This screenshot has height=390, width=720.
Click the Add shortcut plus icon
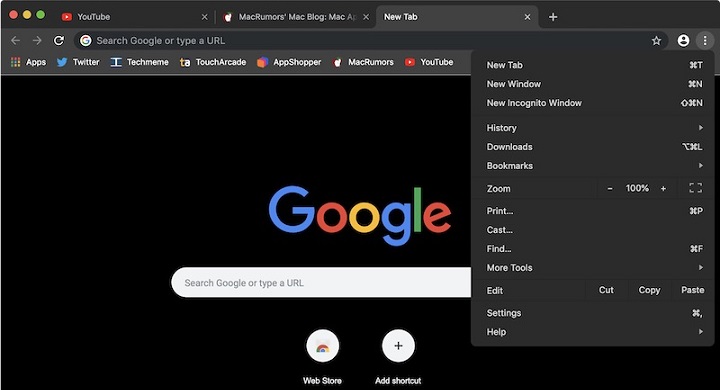(398, 346)
